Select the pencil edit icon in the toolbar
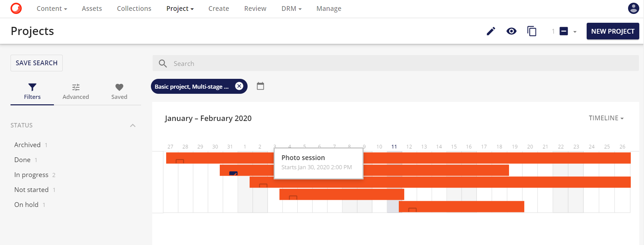 [491, 31]
